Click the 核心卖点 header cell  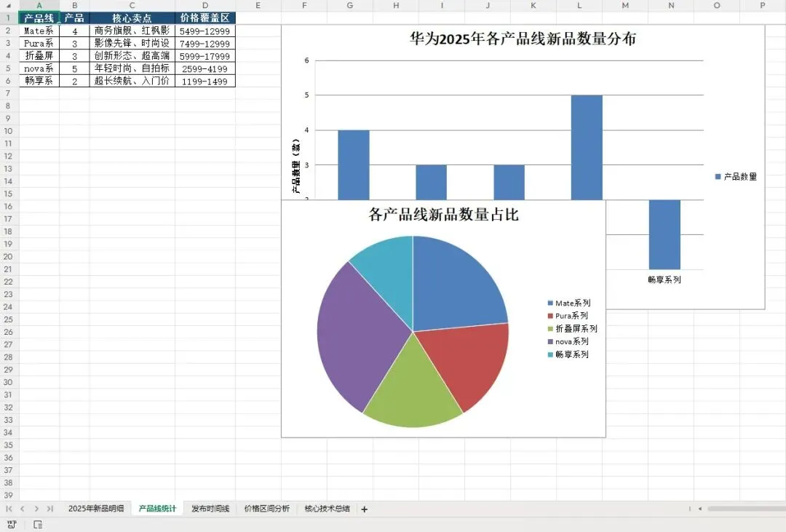pos(132,18)
